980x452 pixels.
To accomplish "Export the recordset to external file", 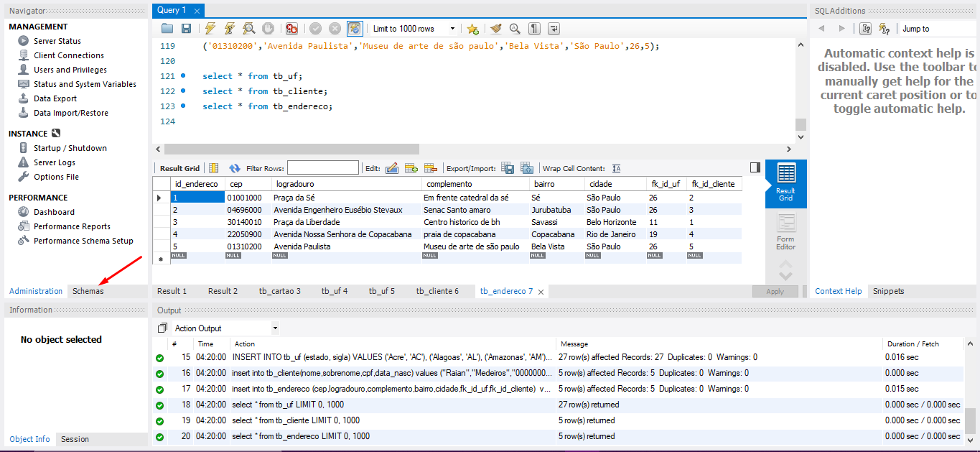I will click(x=508, y=168).
